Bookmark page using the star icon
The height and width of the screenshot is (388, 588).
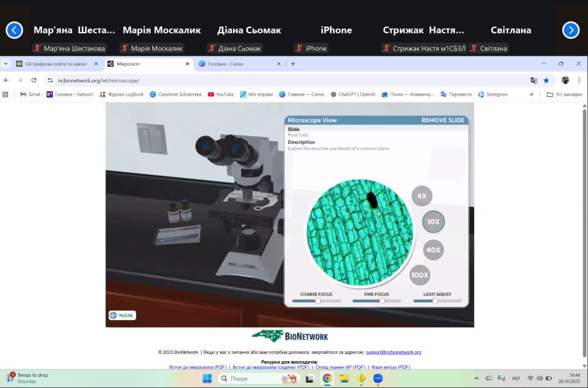546,80
